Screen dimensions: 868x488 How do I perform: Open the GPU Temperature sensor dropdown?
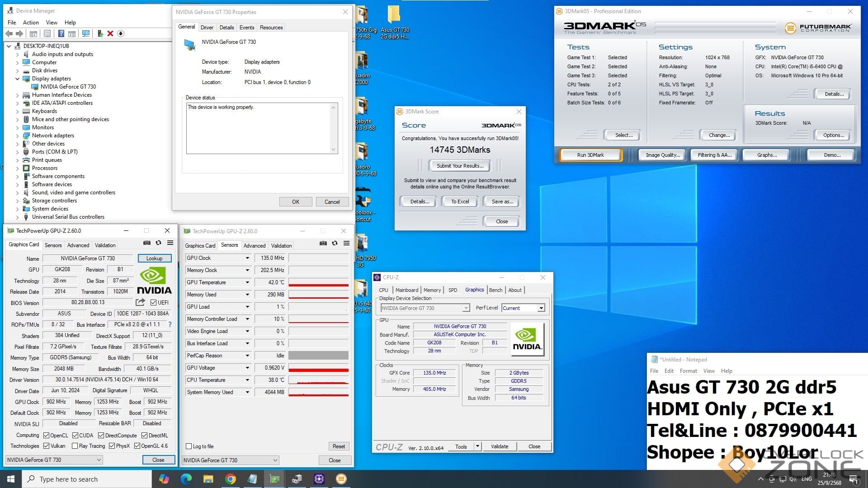[247, 282]
